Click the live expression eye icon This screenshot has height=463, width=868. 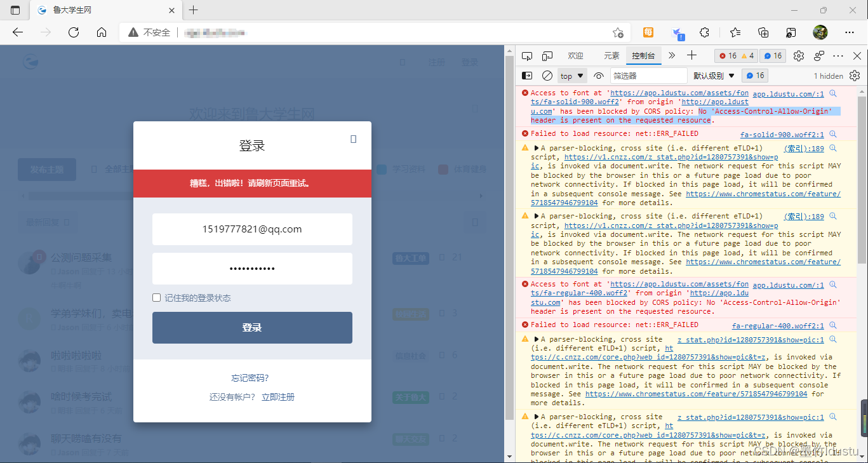(599, 76)
